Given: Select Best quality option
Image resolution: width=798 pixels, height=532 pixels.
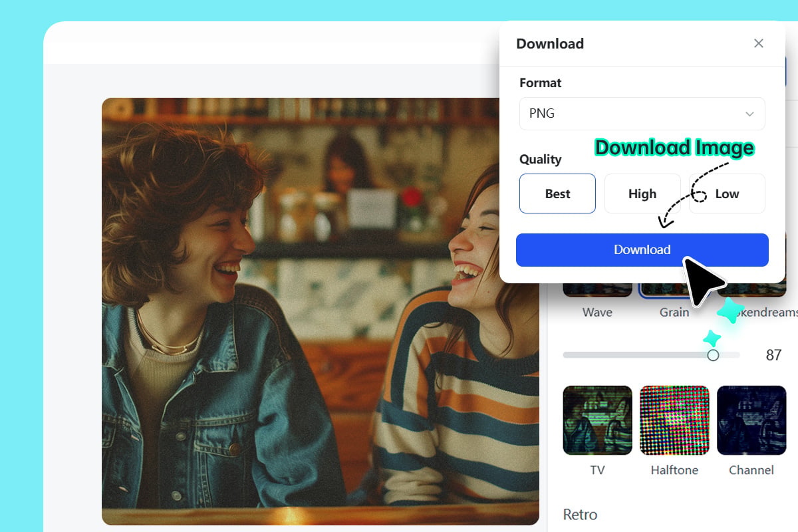Looking at the screenshot, I should click(x=557, y=194).
